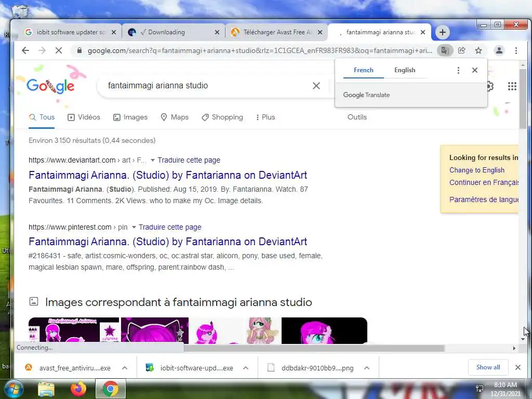Open first image thumbnail labeled Fantaimmagi Arianna
Image resolution: width=532 pixels, height=399 pixels.
(74, 331)
